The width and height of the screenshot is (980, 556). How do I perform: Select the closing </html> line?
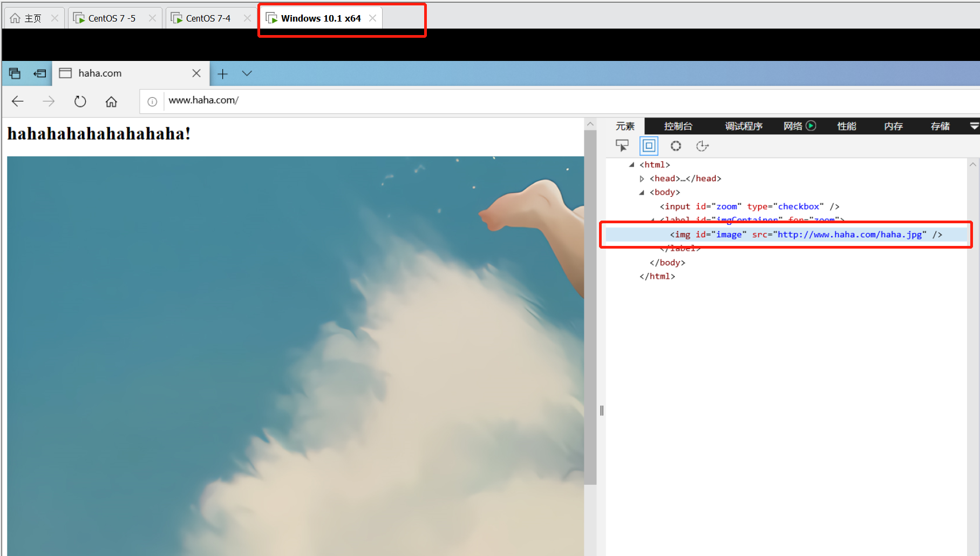click(657, 276)
